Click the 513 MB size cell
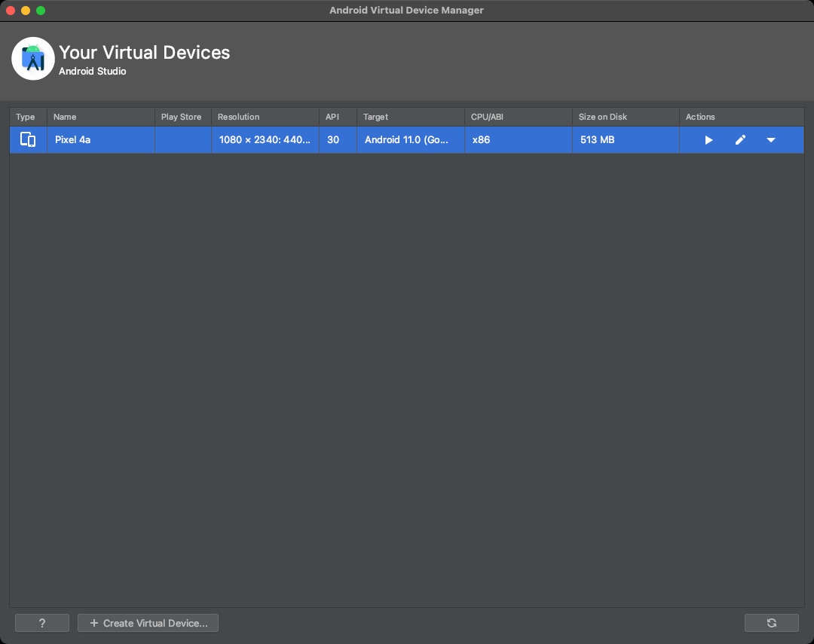 click(x=626, y=139)
